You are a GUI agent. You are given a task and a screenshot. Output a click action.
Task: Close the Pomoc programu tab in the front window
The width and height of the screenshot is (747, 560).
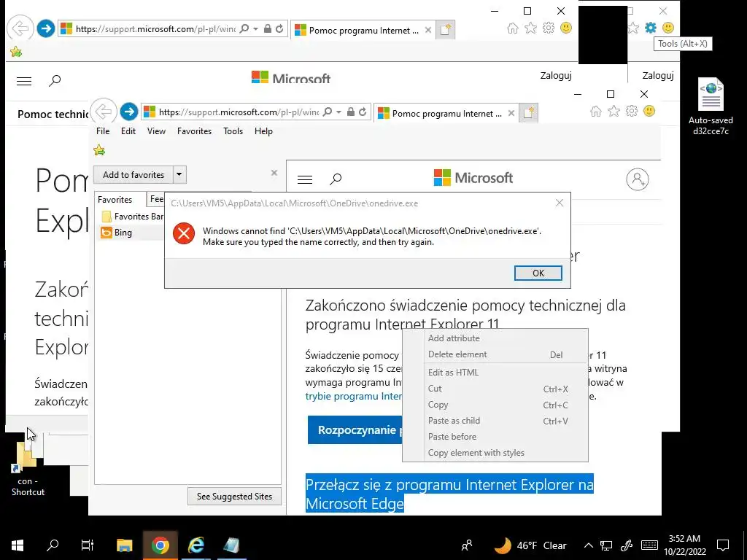pyautogui.click(x=511, y=113)
